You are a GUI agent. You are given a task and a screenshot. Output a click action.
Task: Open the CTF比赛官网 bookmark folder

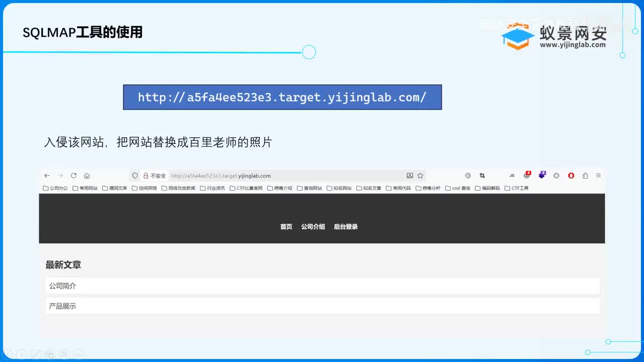[x=246, y=188]
